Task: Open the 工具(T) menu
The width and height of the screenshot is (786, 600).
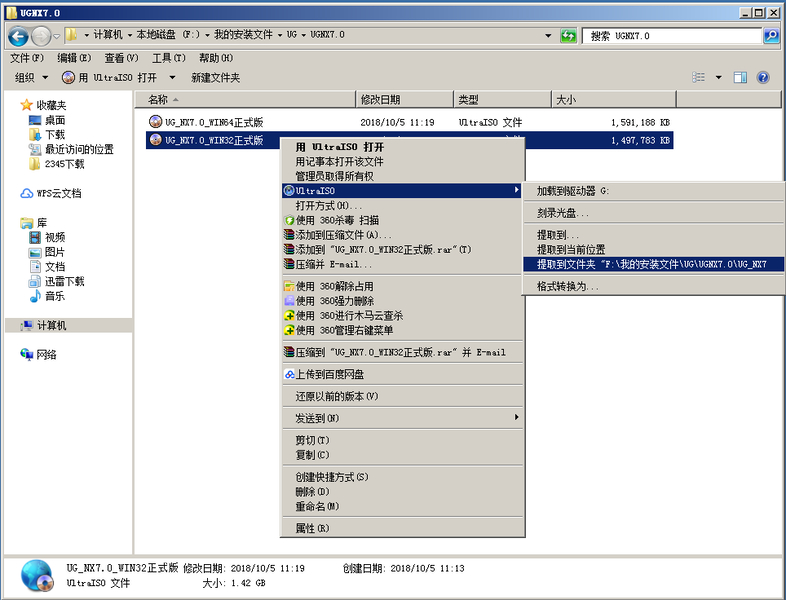Action: (168, 58)
